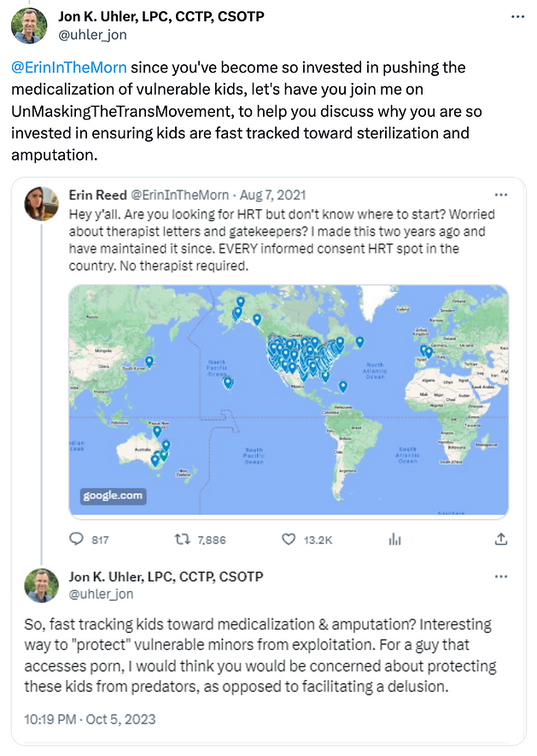Click the 817 reply count

102,539
